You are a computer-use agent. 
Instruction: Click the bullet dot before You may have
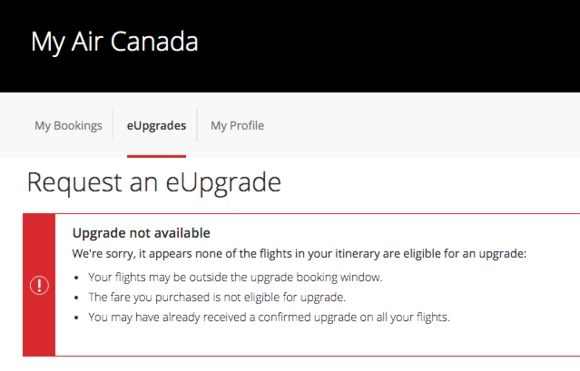point(76,318)
